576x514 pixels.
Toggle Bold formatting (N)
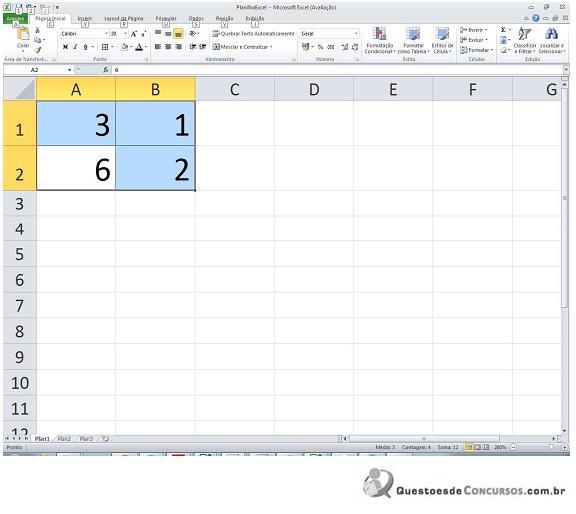[x=65, y=47]
